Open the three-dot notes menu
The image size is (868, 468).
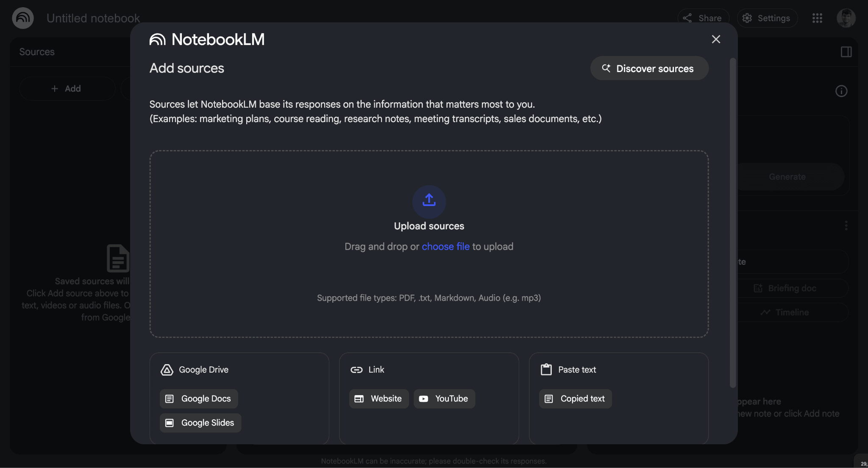(x=846, y=226)
